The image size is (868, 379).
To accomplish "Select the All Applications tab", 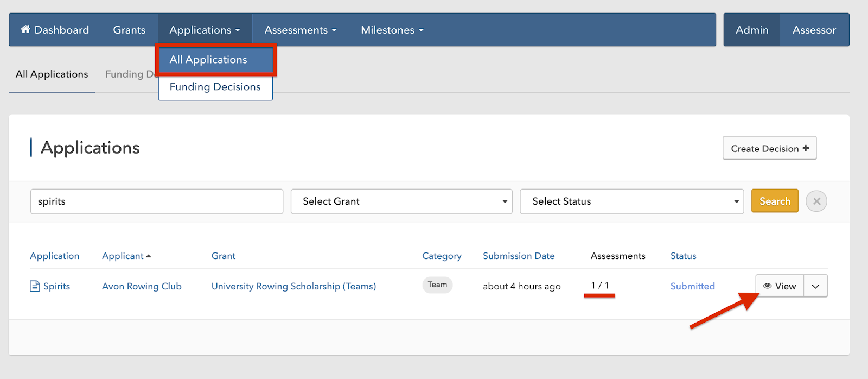I will pyautogui.click(x=52, y=74).
